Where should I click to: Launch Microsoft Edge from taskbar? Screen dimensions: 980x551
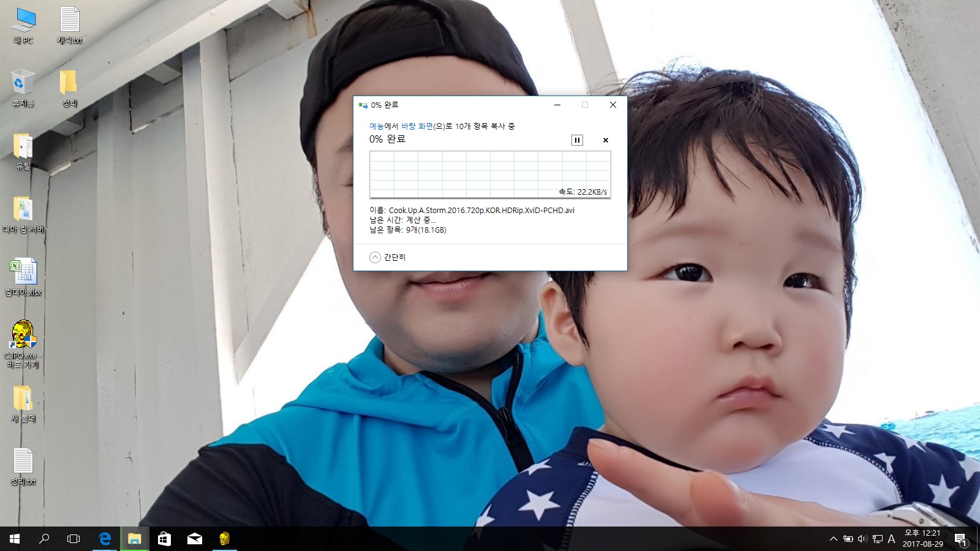coord(105,539)
